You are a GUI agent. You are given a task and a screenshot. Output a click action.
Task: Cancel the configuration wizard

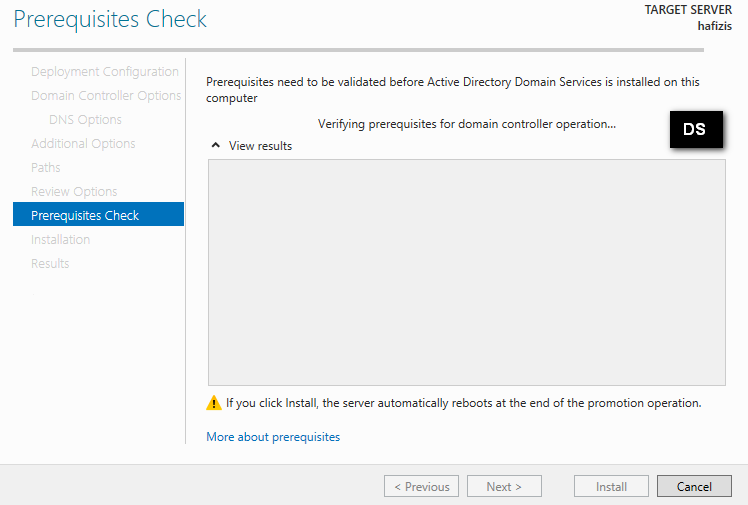click(694, 487)
